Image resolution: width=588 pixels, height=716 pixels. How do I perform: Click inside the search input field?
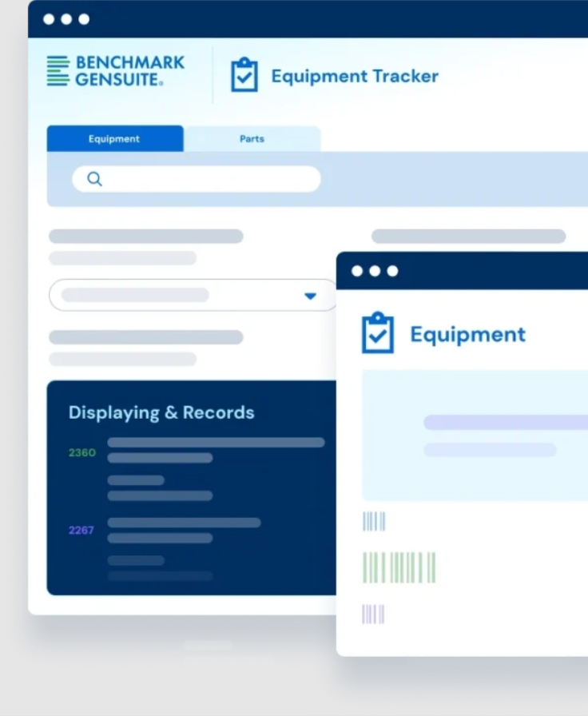(208, 179)
